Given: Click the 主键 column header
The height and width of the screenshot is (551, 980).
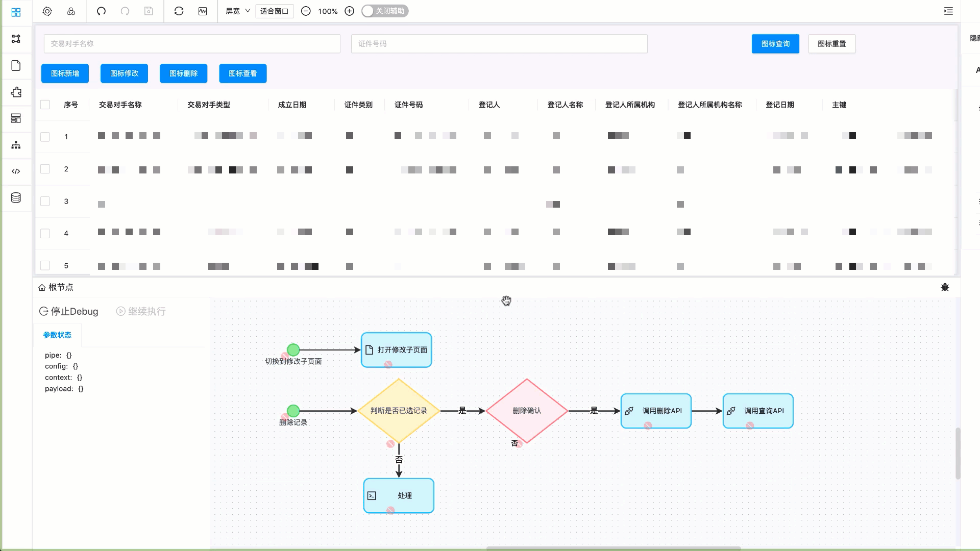Looking at the screenshot, I should (839, 105).
